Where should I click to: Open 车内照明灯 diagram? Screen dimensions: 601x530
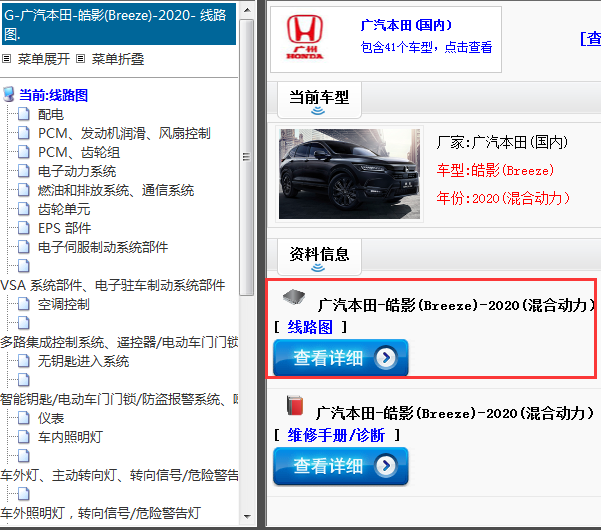tap(70, 437)
